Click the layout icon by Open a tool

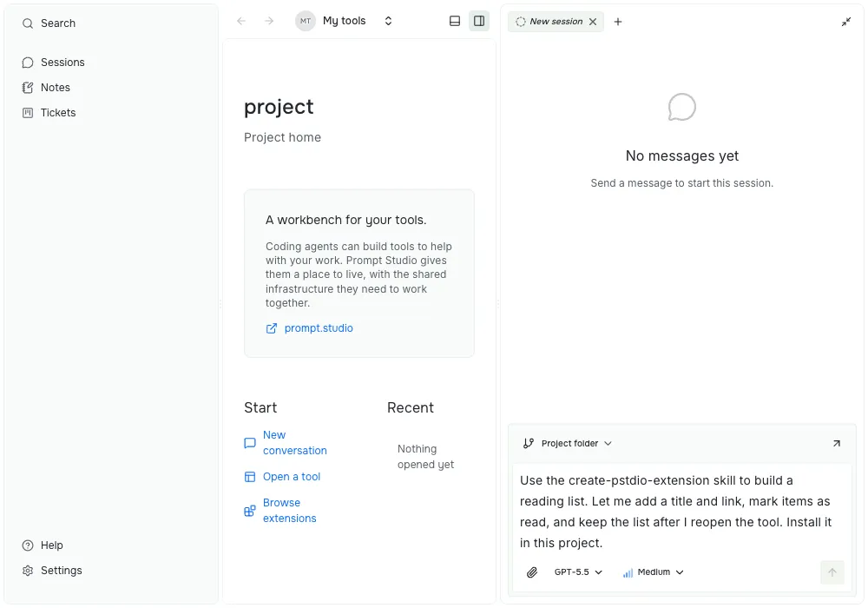[x=250, y=477]
